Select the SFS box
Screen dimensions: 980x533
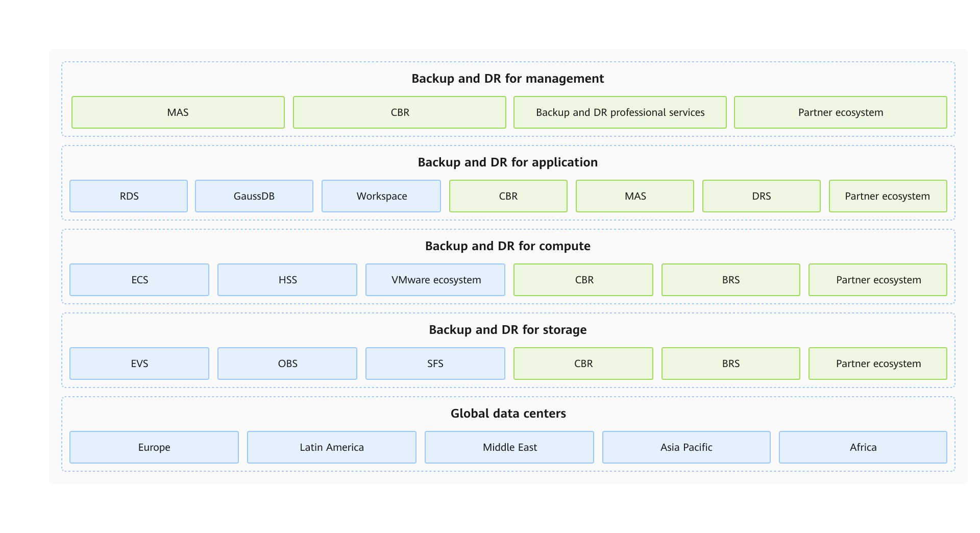[435, 364]
